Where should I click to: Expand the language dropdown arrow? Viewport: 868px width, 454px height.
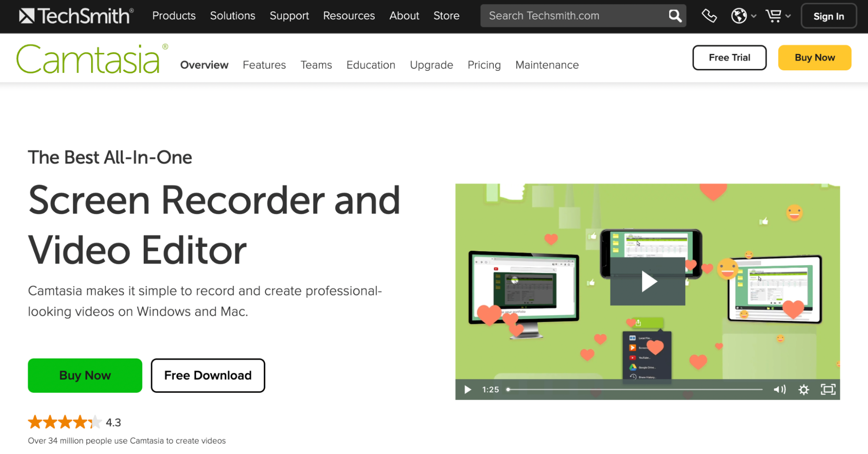click(x=754, y=16)
